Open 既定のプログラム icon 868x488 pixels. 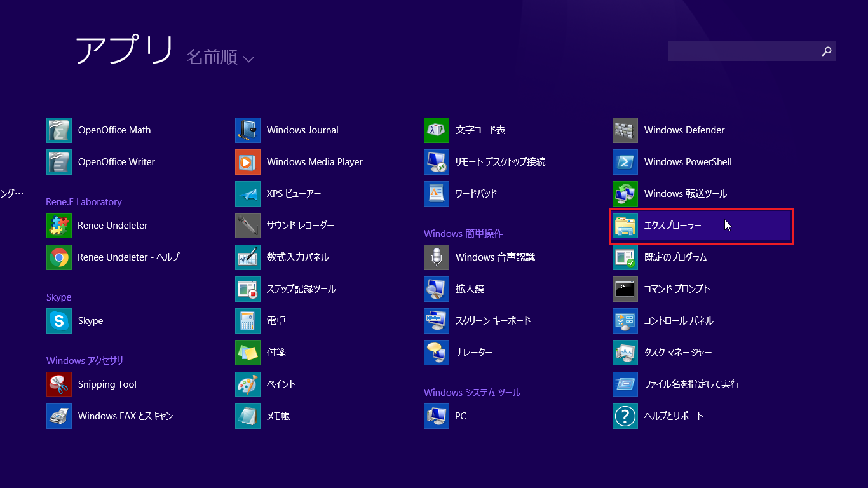pyautogui.click(x=625, y=257)
